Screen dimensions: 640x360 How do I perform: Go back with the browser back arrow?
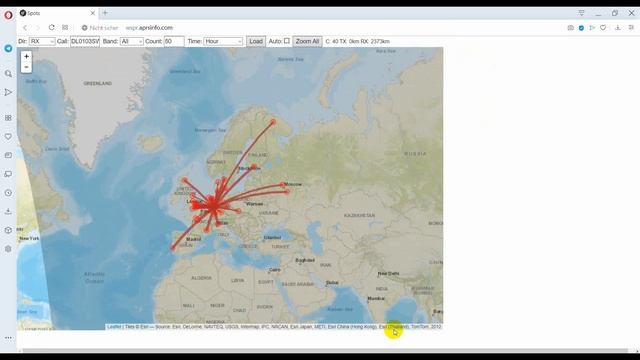25,28
